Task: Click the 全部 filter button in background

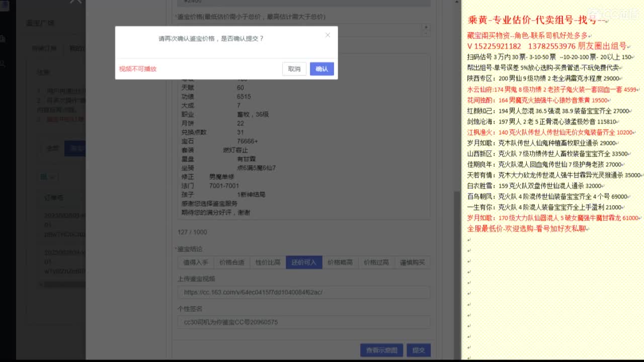Action: click(x=53, y=148)
